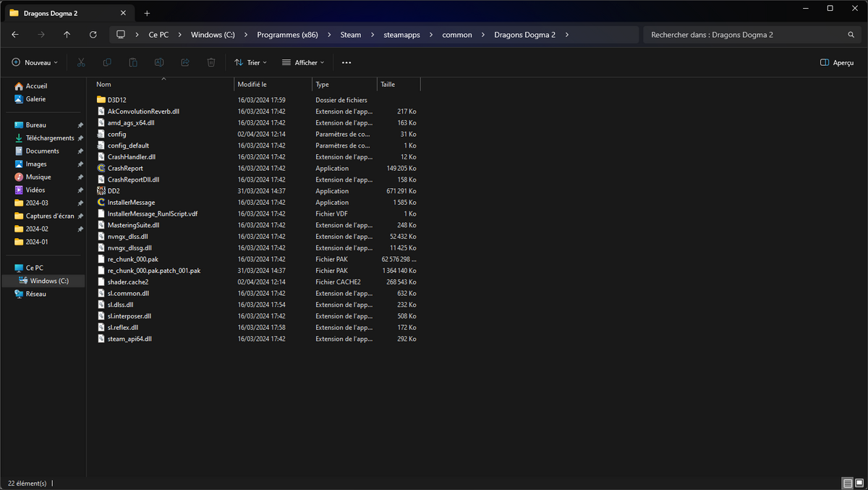Click Ce PC breadcrumb segment

(158, 35)
